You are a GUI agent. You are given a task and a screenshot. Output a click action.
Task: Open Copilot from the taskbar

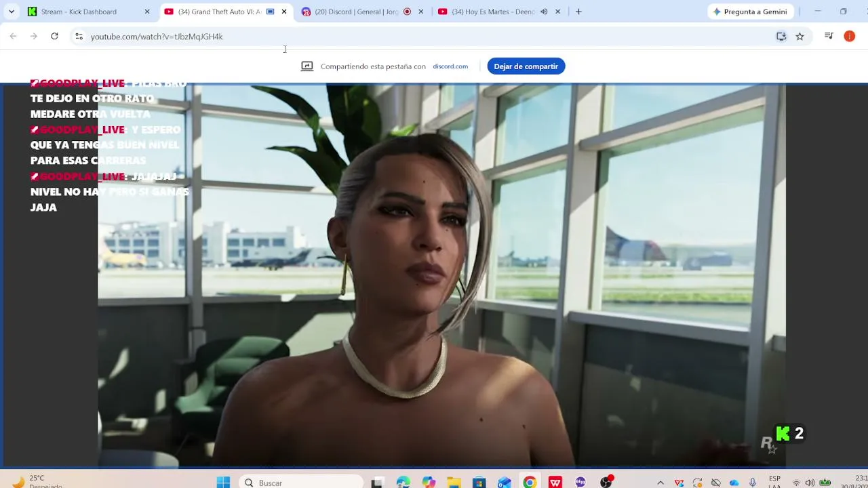(429, 483)
